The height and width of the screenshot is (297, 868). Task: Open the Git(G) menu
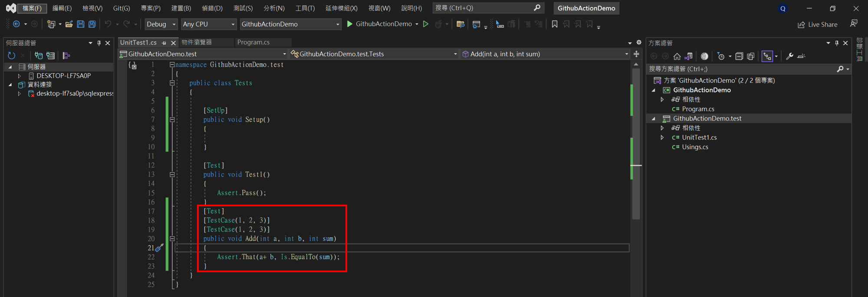121,8
